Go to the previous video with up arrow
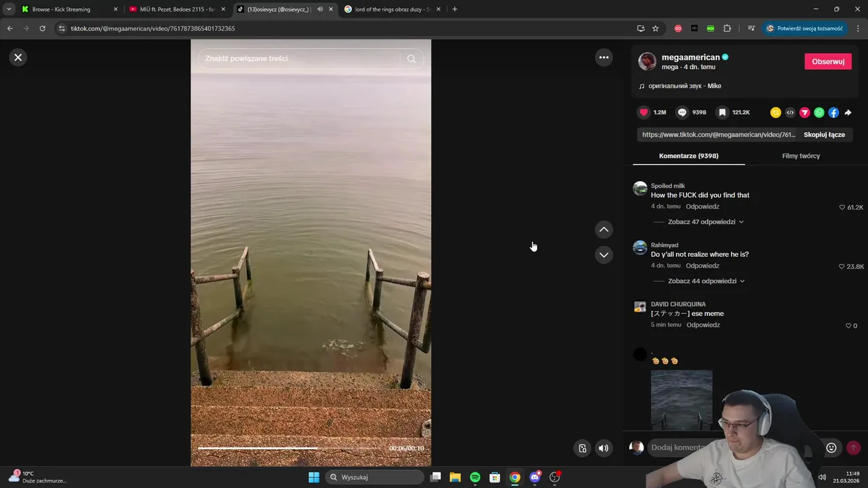Image resolution: width=868 pixels, height=488 pixels. click(604, 230)
